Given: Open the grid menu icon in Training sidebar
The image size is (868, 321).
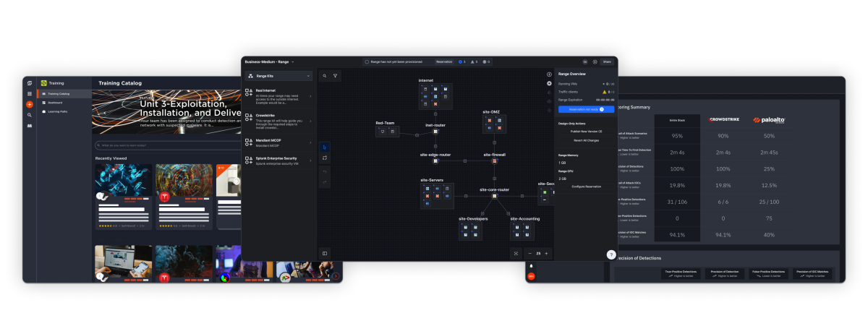Looking at the screenshot, I should pyautogui.click(x=30, y=94).
